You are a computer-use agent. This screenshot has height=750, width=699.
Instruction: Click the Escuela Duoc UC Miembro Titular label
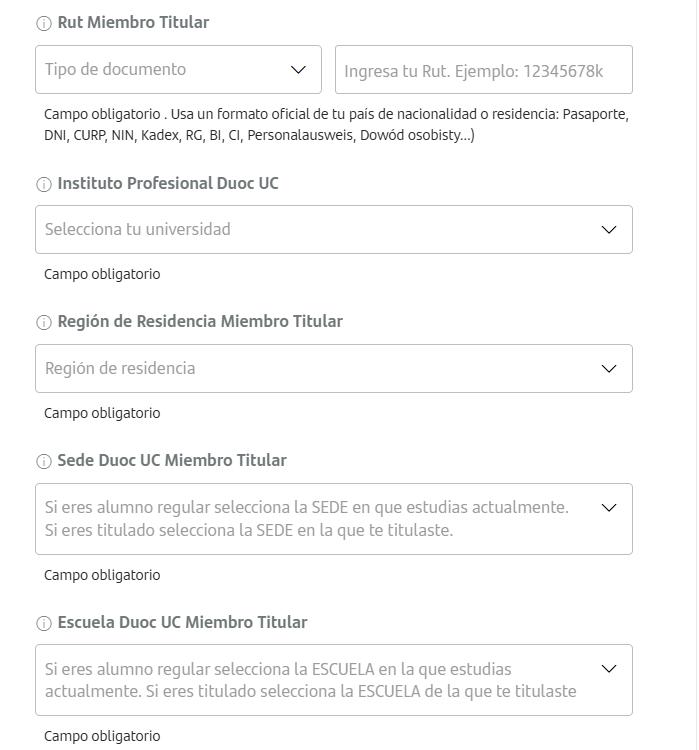coord(182,622)
